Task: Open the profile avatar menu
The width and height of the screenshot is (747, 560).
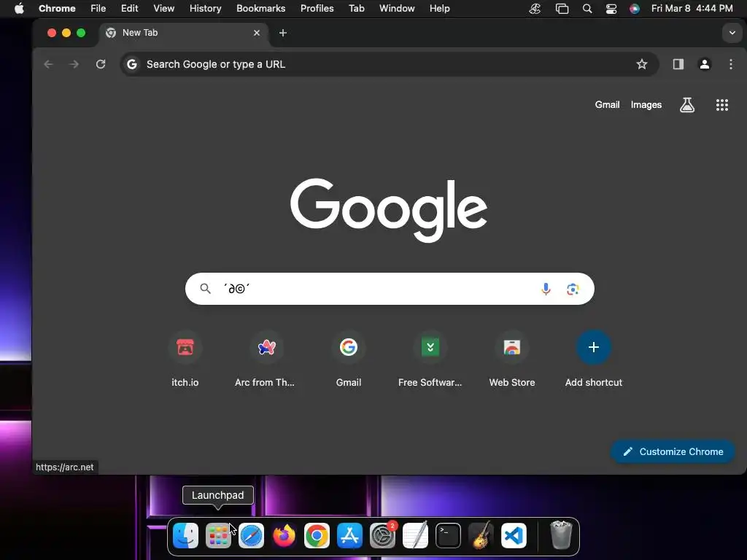Action: point(705,64)
